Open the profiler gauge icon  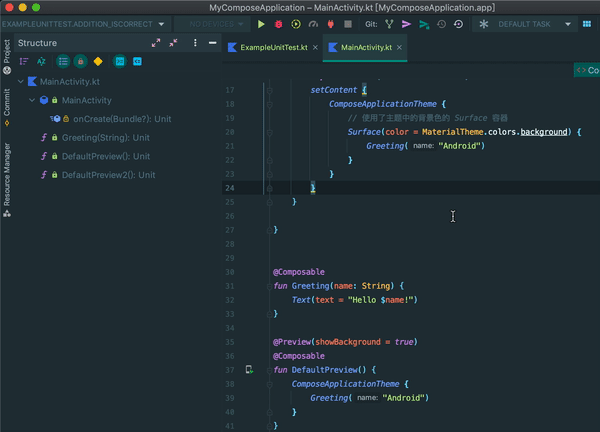click(313, 24)
